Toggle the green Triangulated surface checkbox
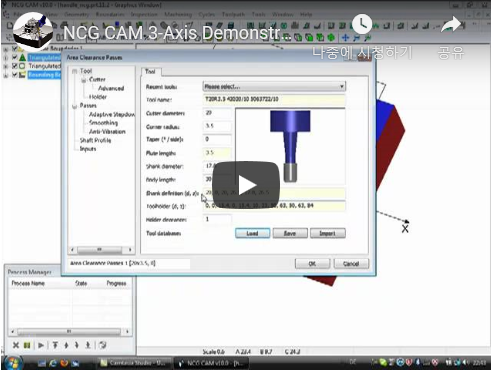 click(15, 57)
